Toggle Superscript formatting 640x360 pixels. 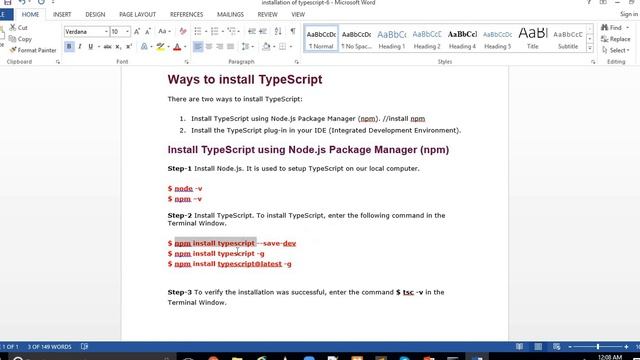129,47
